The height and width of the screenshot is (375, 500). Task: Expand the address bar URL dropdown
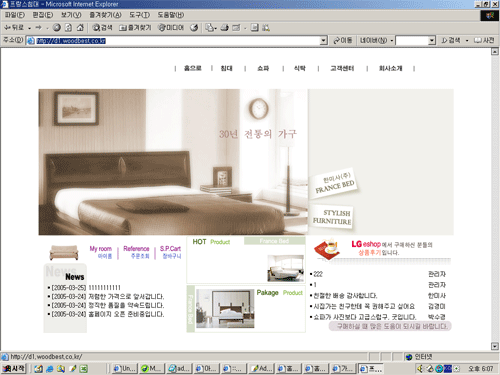[323, 41]
